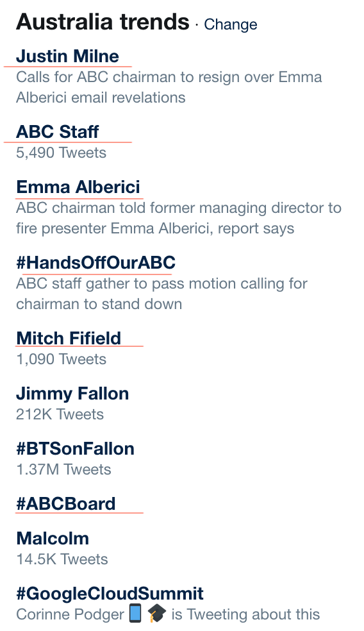This screenshot has height=631, width=364.
Task: Click the blue phone emoji beside Corinne Podger
Action: [135, 614]
